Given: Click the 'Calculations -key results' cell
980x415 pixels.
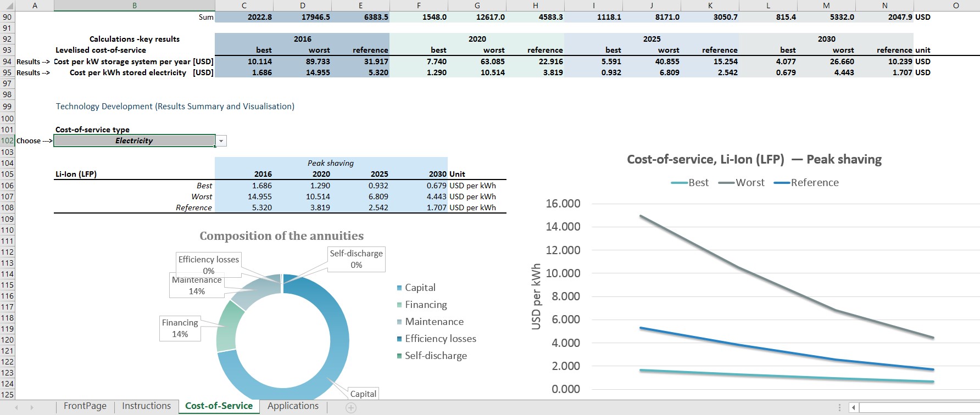Looking at the screenshot, I should [135, 39].
